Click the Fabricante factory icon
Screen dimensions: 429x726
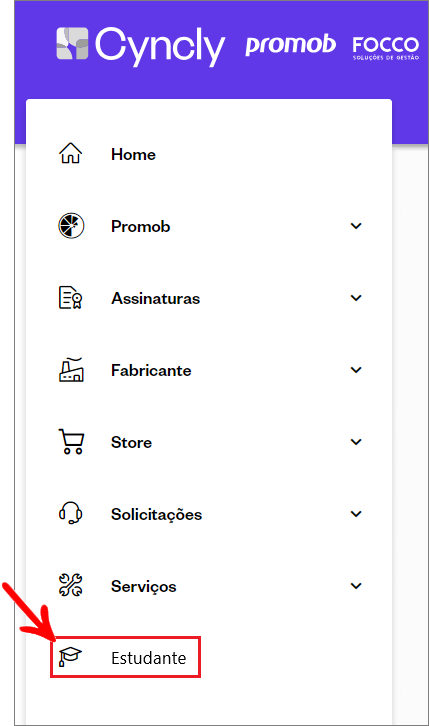(71, 369)
